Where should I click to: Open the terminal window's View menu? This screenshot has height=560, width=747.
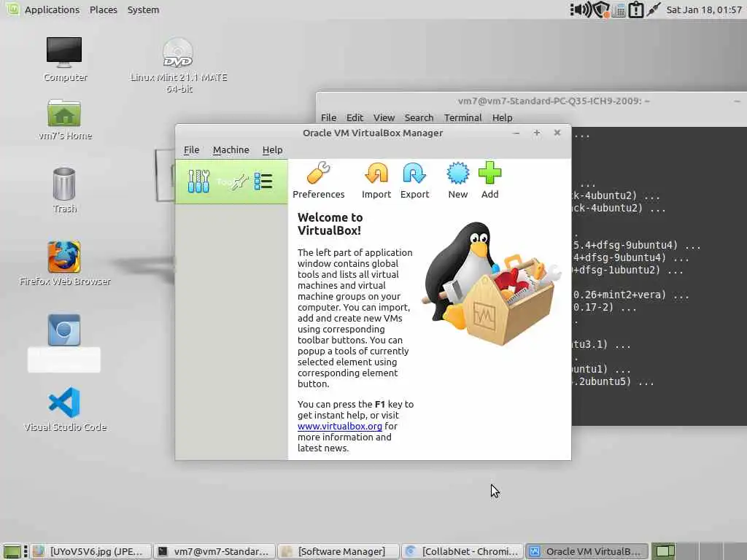[384, 117]
